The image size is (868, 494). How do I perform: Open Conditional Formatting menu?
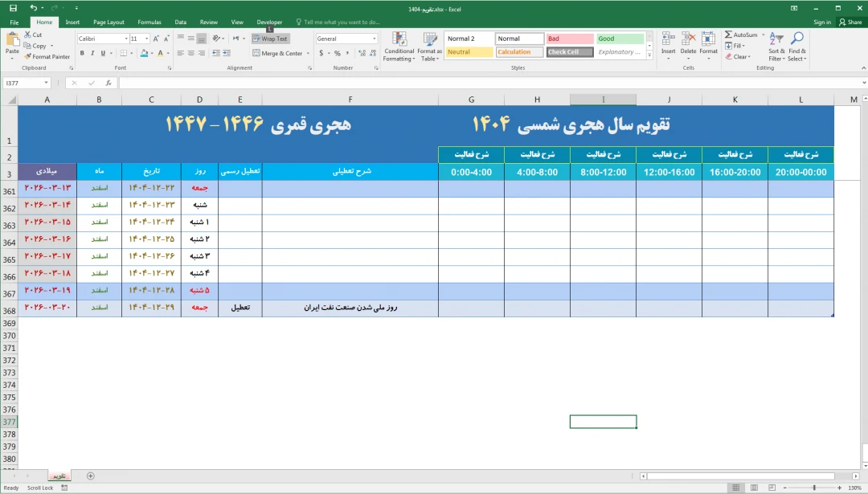(399, 47)
